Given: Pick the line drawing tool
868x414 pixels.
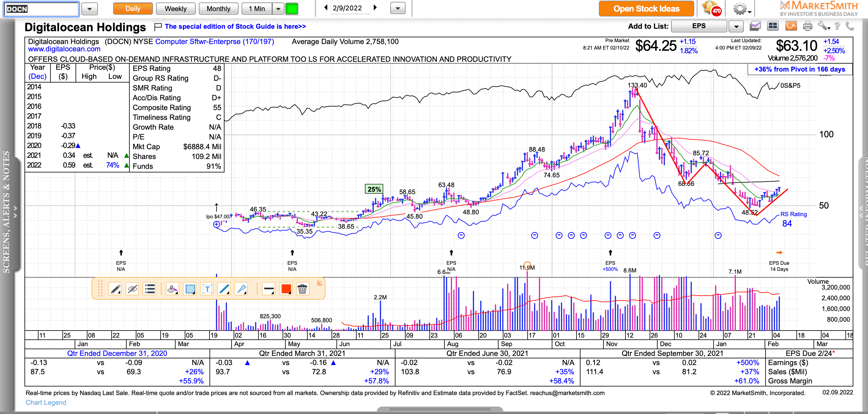Looking at the screenshot, I should click(x=224, y=289).
